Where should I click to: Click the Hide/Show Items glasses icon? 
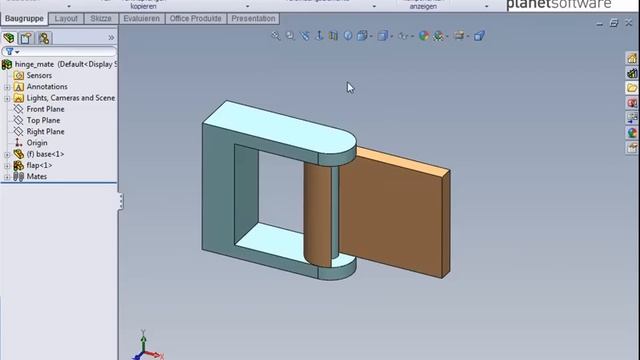[403, 36]
